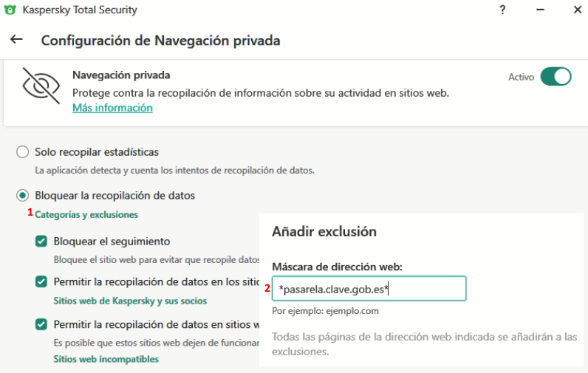Minimize the Kaspersky window

(540, 11)
